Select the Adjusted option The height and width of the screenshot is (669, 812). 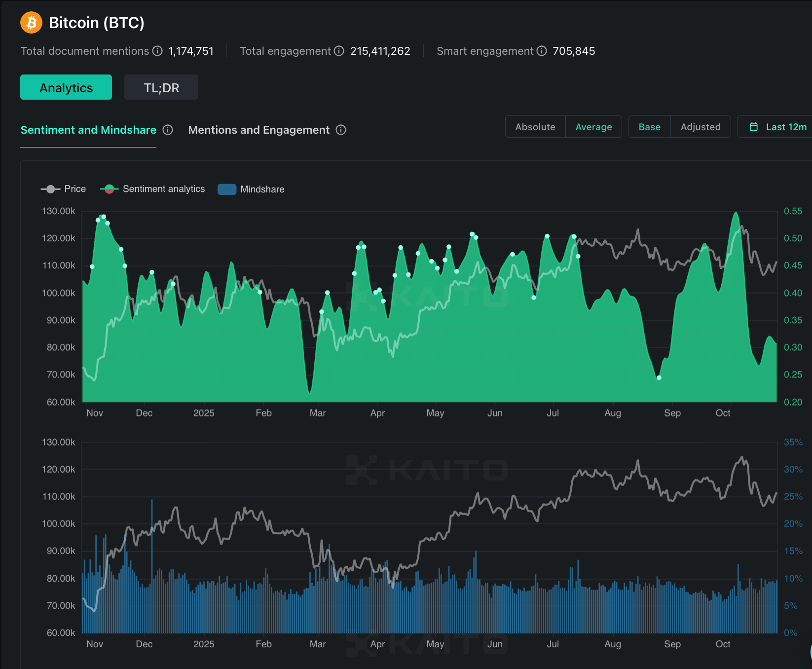pos(701,127)
